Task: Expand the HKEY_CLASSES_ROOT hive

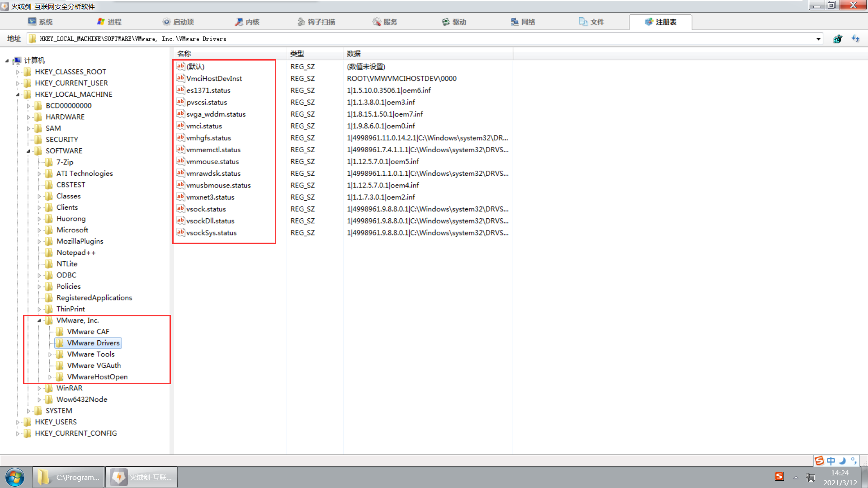Action: pos(18,72)
